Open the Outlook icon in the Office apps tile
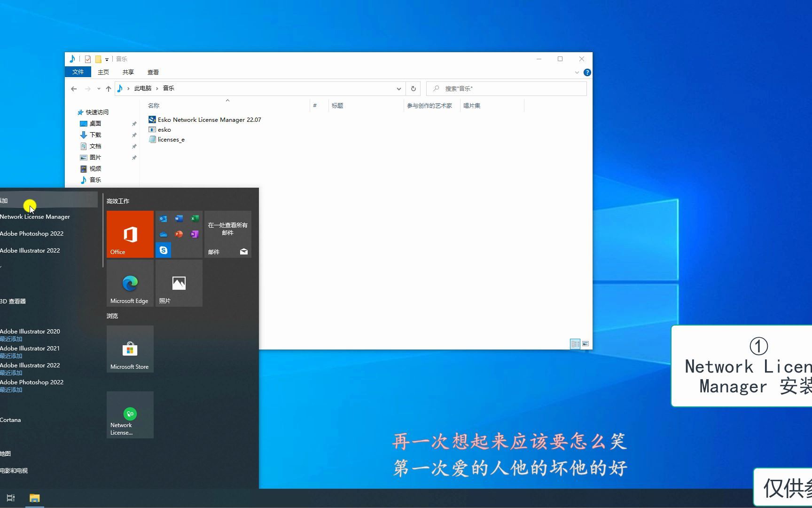The width and height of the screenshot is (812, 508). coord(163,219)
